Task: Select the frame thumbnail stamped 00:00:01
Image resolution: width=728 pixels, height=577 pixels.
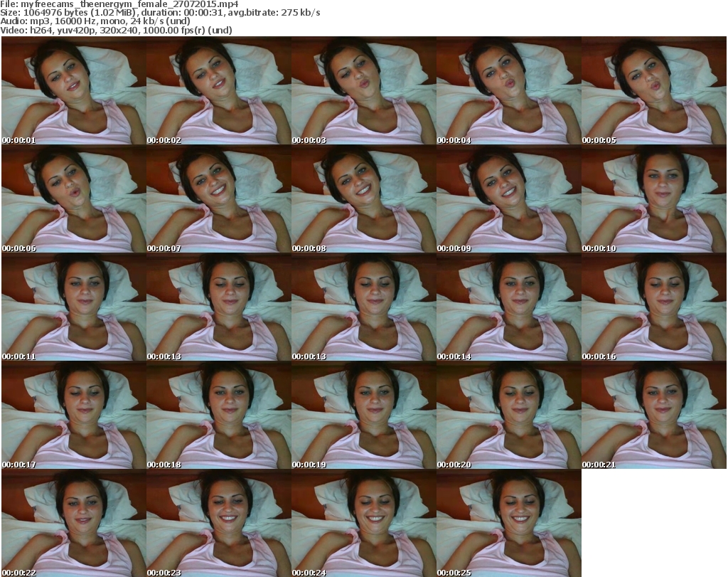Action: pos(74,90)
